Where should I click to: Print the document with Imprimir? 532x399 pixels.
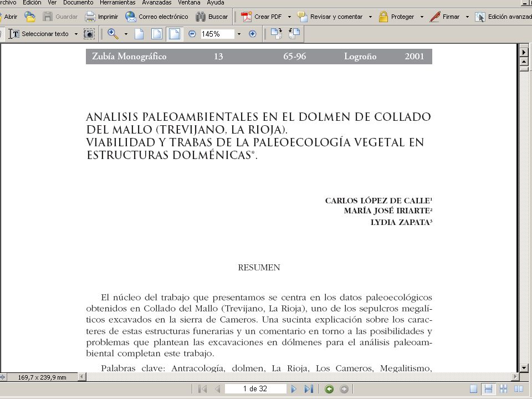[x=101, y=17]
